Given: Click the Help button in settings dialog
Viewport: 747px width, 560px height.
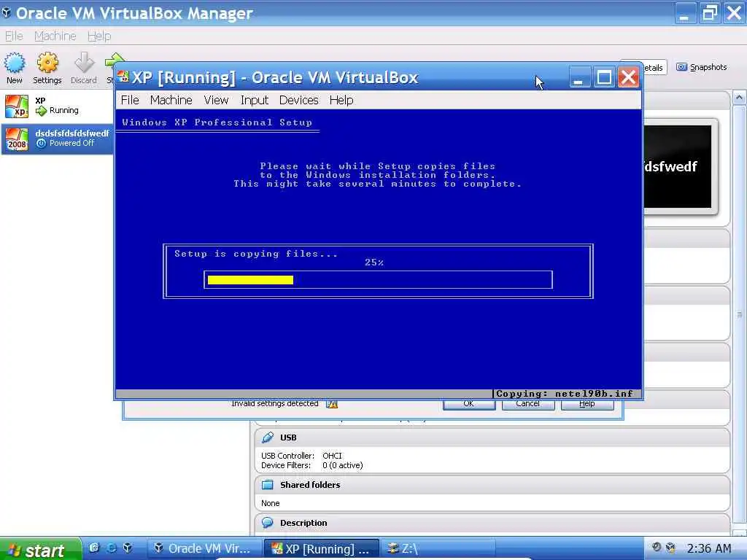Looking at the screenshot, I should point(587,404).
